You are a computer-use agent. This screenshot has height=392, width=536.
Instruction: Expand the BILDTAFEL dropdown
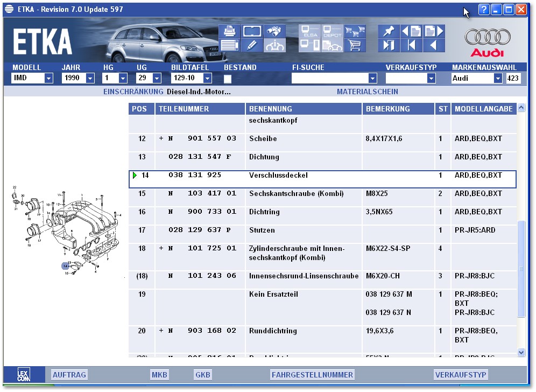pyautogui.click(x=207, y=78)
